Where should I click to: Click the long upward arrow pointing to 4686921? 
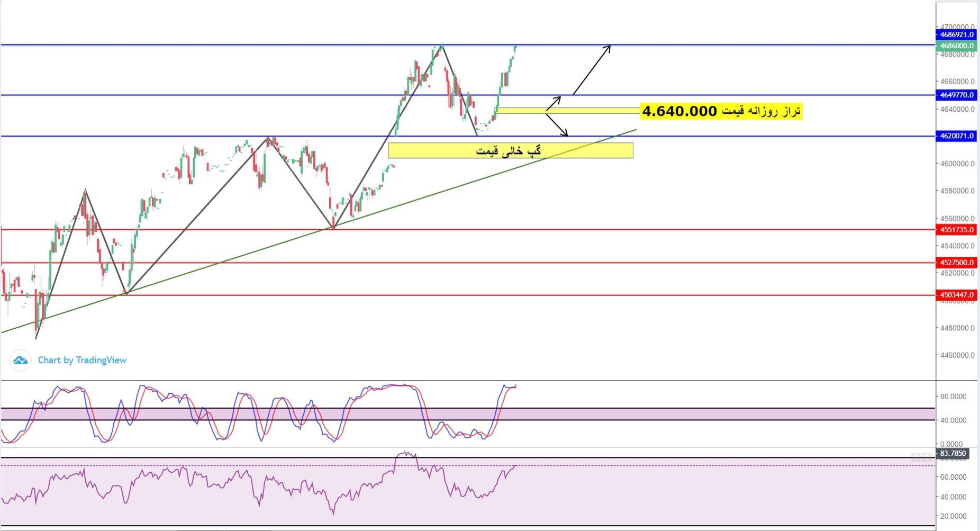[592, 70]
